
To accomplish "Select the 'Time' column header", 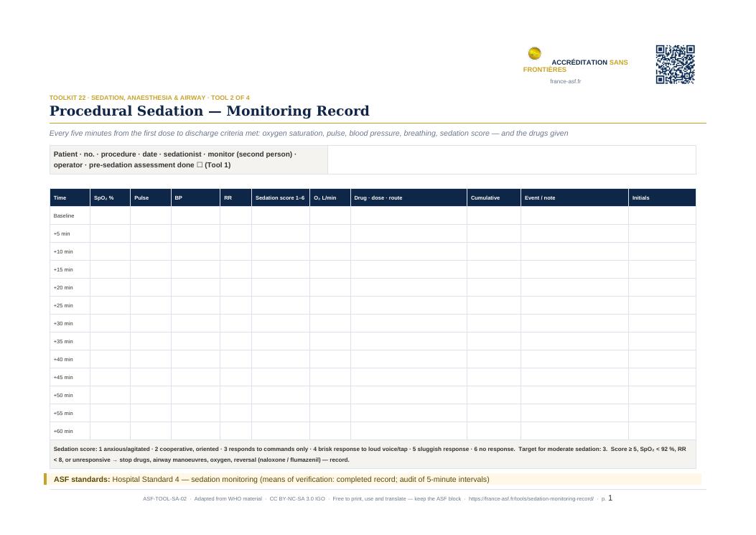I will [x=70, y=197].
